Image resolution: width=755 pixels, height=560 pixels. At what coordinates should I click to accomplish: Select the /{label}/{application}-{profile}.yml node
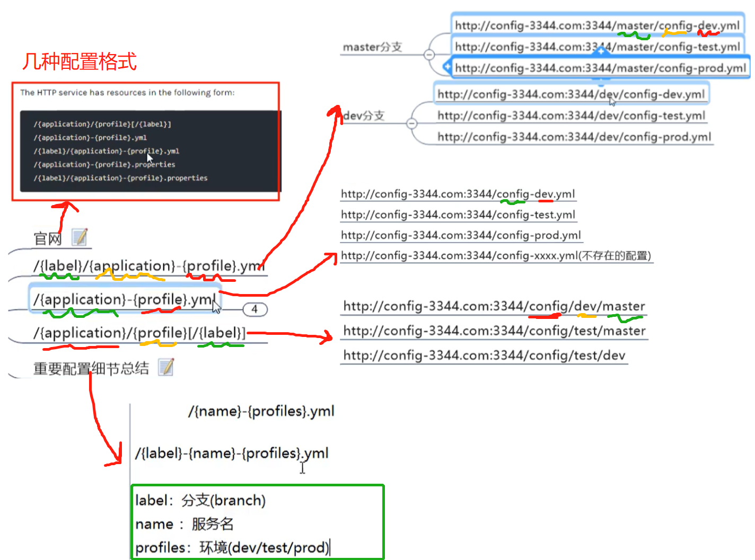149,266
